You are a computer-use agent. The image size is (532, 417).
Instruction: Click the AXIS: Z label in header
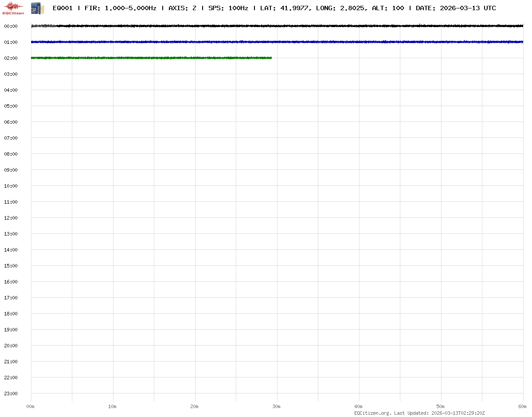pyautogui.click(x=182, y=8)
